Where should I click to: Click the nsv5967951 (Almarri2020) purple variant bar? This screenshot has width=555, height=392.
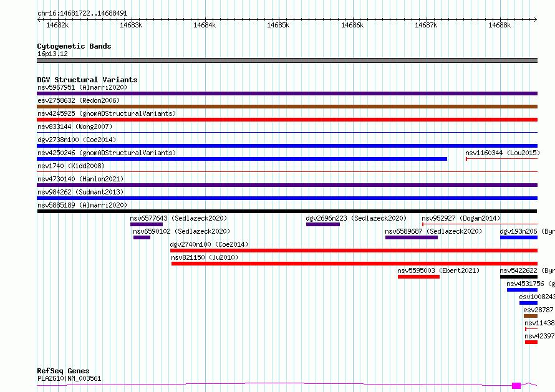coord(287,93)
